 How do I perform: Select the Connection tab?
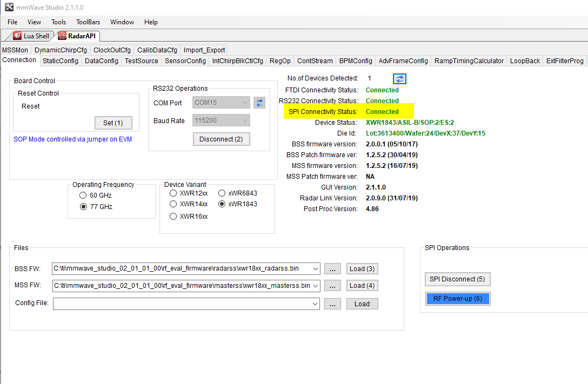tap(19, 60)
